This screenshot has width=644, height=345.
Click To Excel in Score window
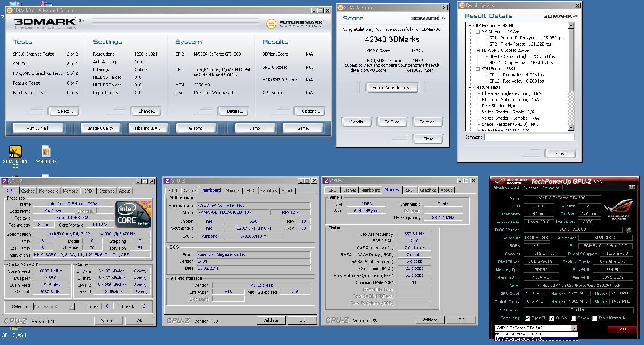(x=392, y=122)
